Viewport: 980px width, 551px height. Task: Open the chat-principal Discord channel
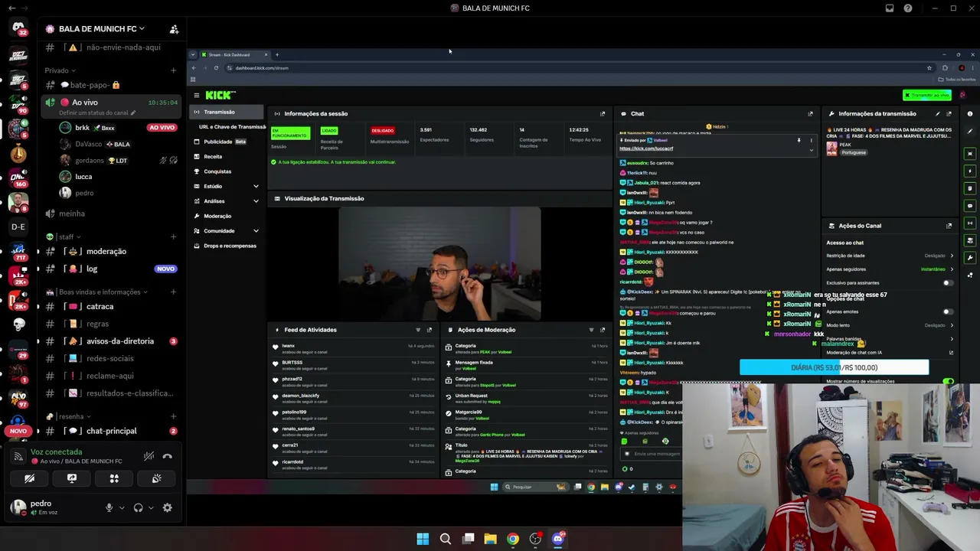click(x=111, y=431)
